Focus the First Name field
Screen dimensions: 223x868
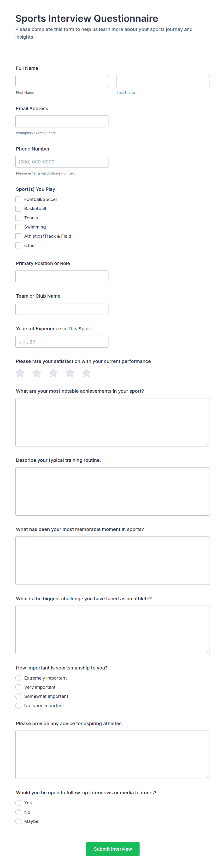coord(62,81)
